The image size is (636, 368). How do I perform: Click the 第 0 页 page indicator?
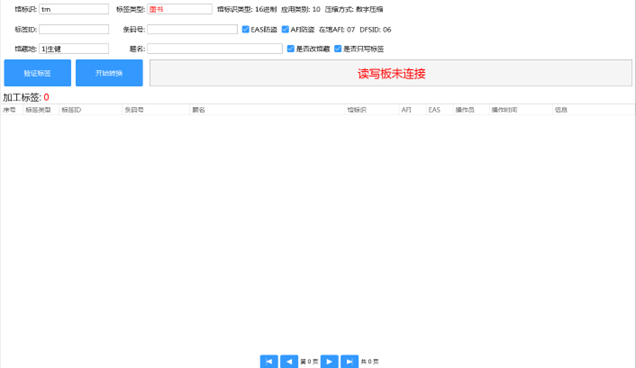pyautogui.click(x=309, y=362)
